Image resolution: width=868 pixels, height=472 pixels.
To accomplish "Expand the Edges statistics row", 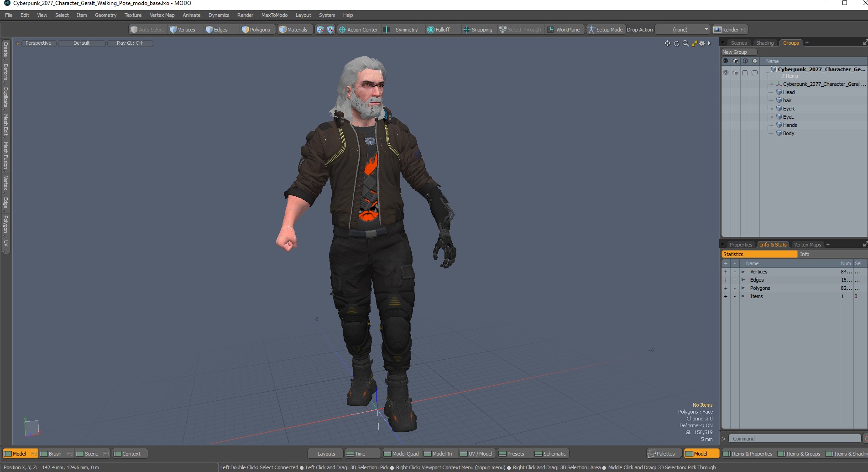I will coord(743,280).
